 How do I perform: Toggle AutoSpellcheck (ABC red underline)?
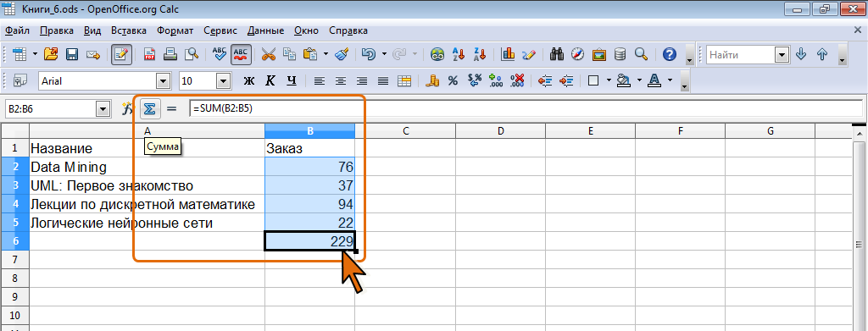point(241,54)
